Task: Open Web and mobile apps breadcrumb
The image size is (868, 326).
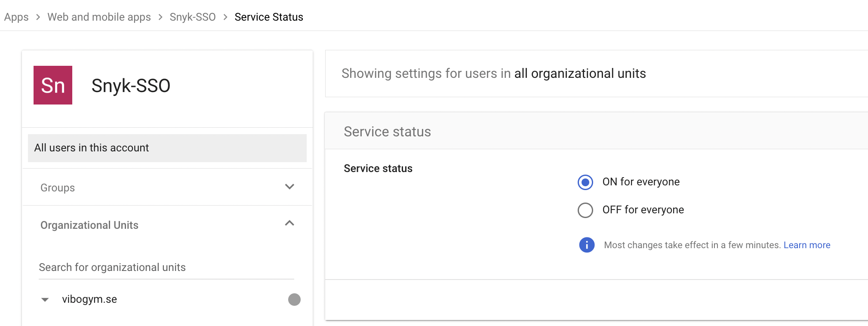Action: pyautogui.click(x=99, y=17)
